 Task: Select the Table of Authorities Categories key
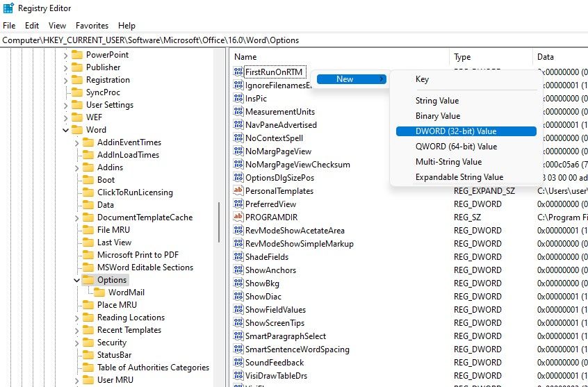(x=153, y=367)
